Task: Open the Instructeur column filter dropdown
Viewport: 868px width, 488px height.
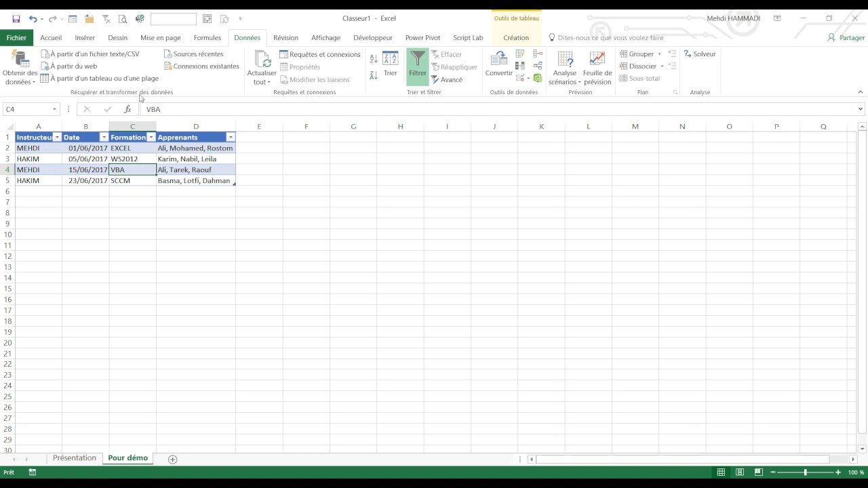Action: (x=57, y=138)
